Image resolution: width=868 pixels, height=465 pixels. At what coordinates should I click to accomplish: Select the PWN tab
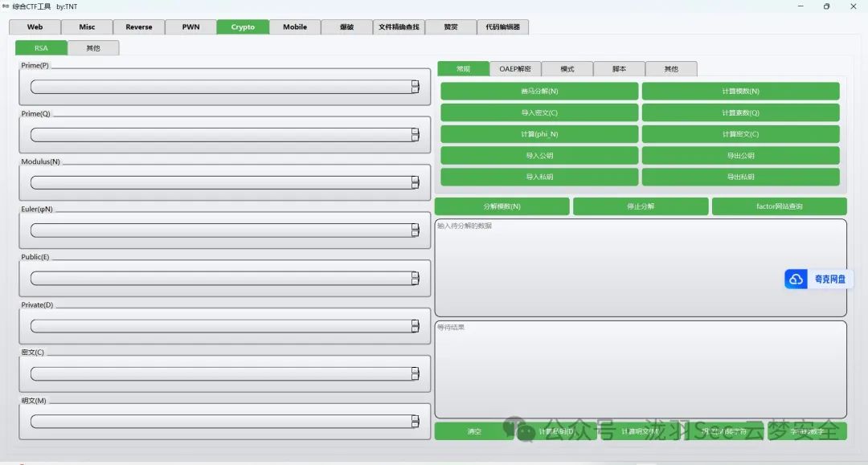(x=191, y=27)
